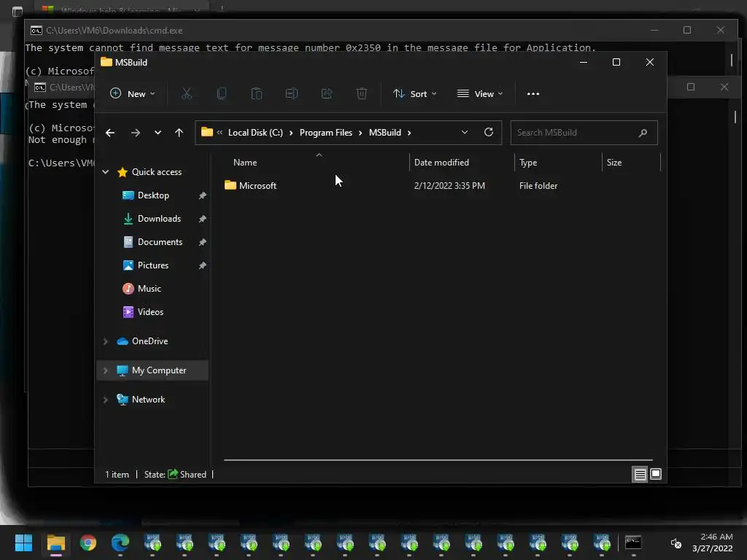The width and height of the screenshot is (747, 560).
Task: Open the Sort dropdown
Action: point(414,94)
